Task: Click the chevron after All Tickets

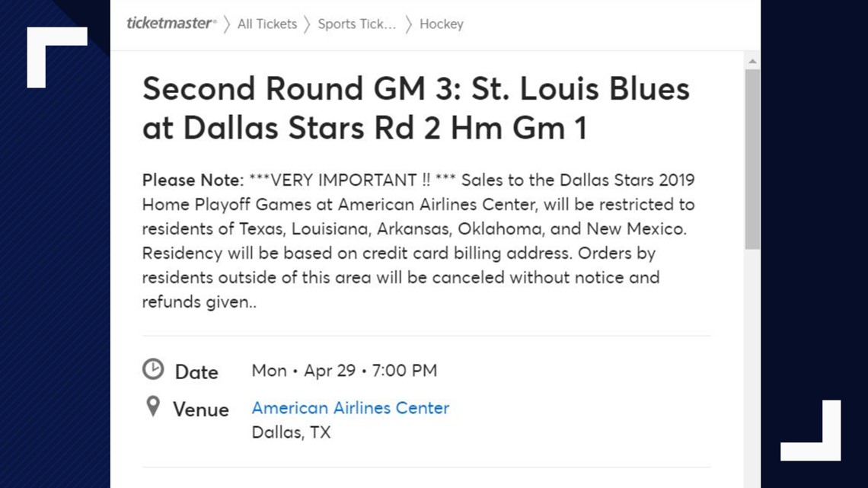Action: tap(307, 24)
